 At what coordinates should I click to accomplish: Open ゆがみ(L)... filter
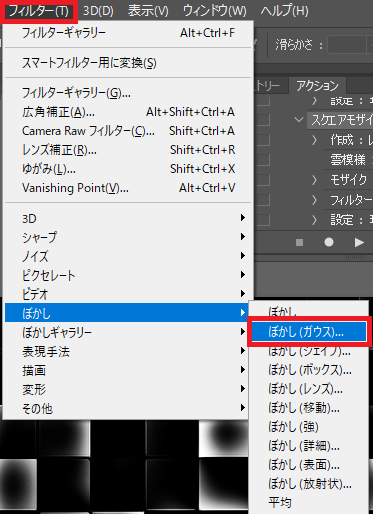(x=128, y=169)
